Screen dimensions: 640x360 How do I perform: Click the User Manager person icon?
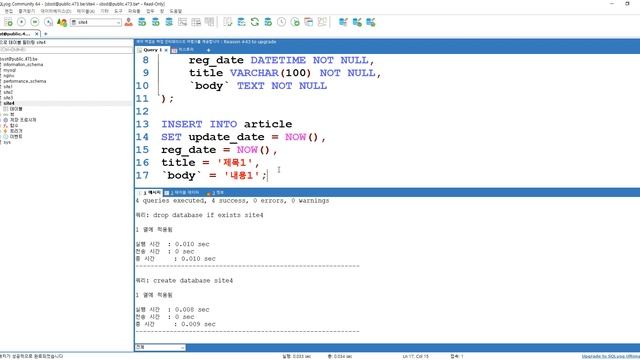(x=129, y=22)
